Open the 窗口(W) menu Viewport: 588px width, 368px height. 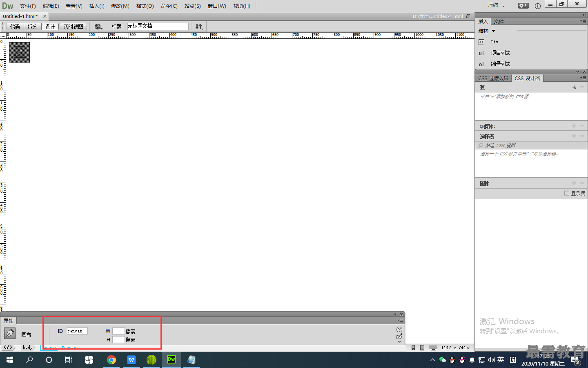(217, 6)
